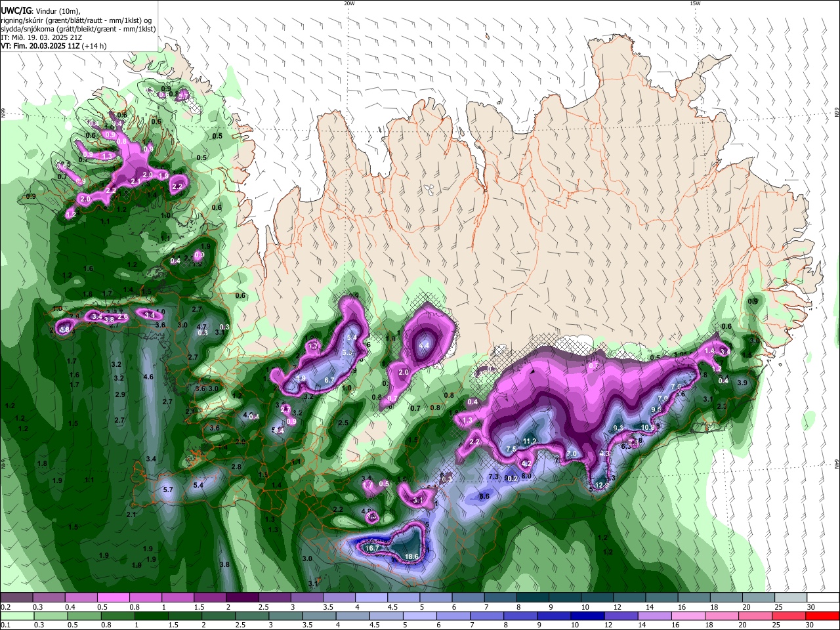The height and width of the screenshot is (630, 840).
Task: Click the 'slydda/snjókoma' legend description line
Action: point(78,29)
